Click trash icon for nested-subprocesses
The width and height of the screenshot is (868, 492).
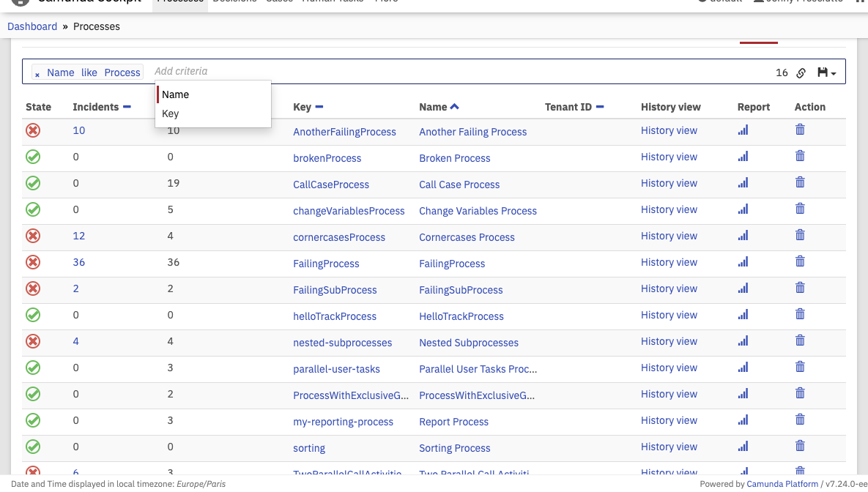[x=800, y=340]
